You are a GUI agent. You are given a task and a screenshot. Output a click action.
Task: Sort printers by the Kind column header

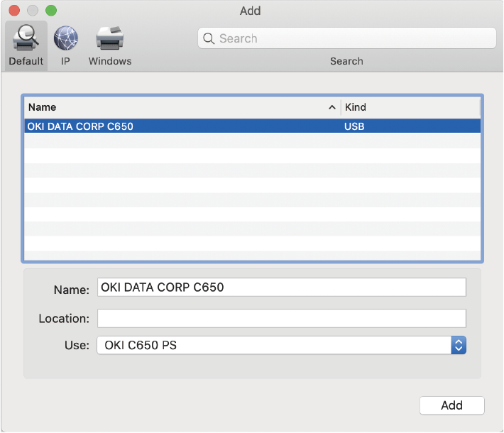(x=410, y=107)
